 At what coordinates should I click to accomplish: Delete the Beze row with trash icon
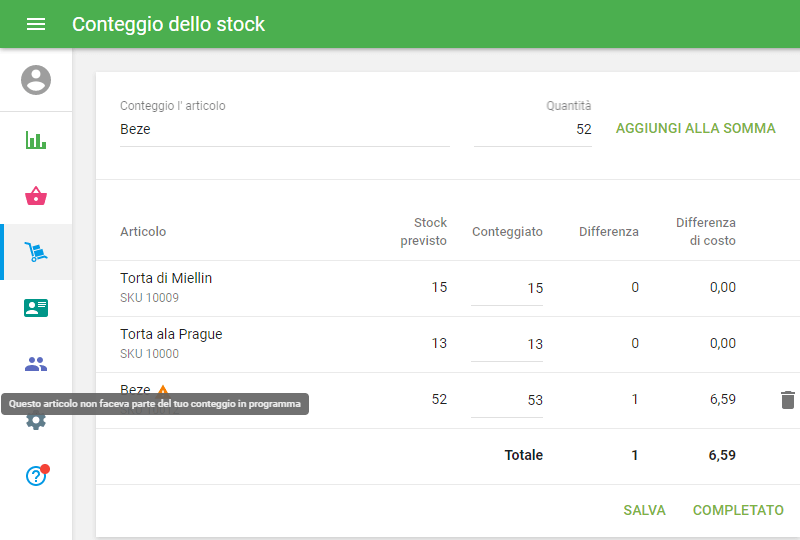click(788, 400)
